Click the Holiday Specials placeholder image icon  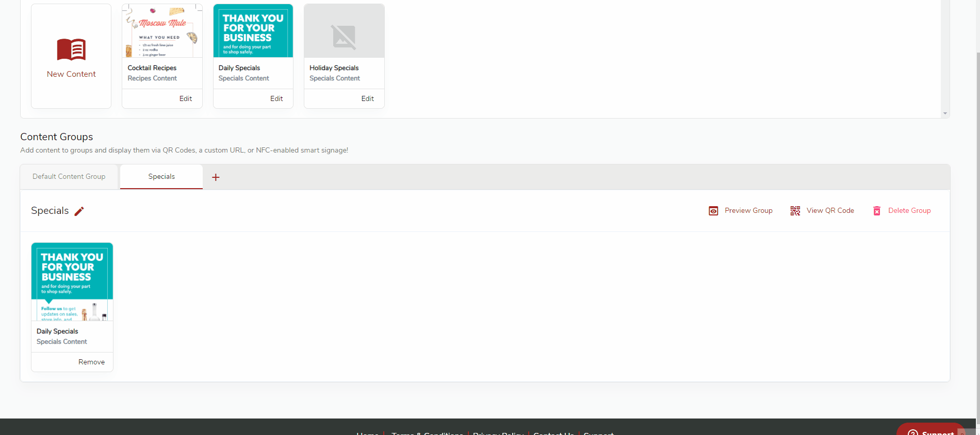(344, 37)
